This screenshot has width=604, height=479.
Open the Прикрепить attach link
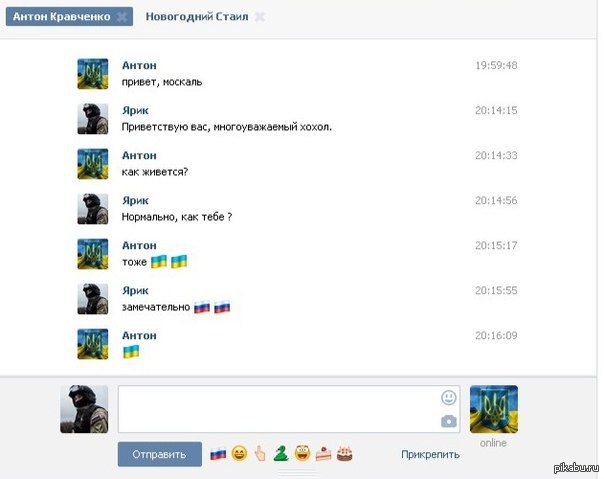tap(430, 454)
